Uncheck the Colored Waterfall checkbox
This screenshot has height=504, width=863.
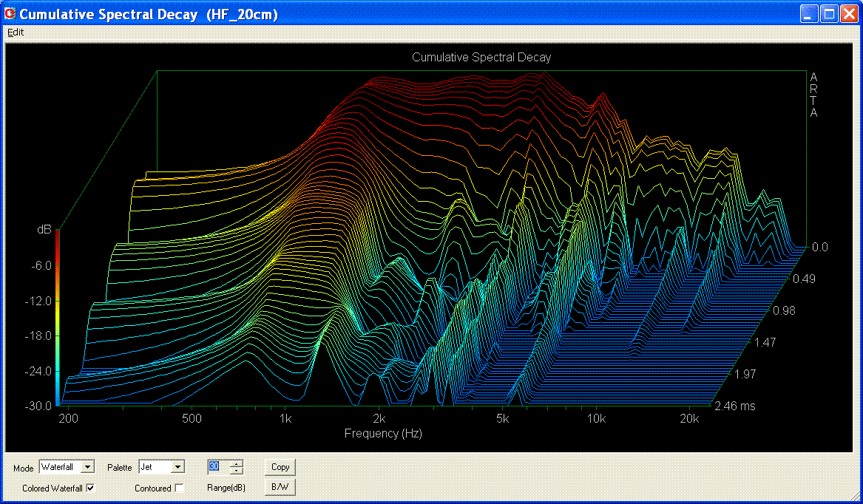click(x=91, y=488)
